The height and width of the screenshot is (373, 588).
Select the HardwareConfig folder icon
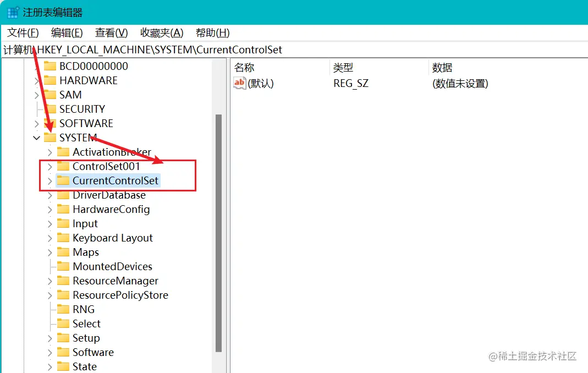[63, 209]
